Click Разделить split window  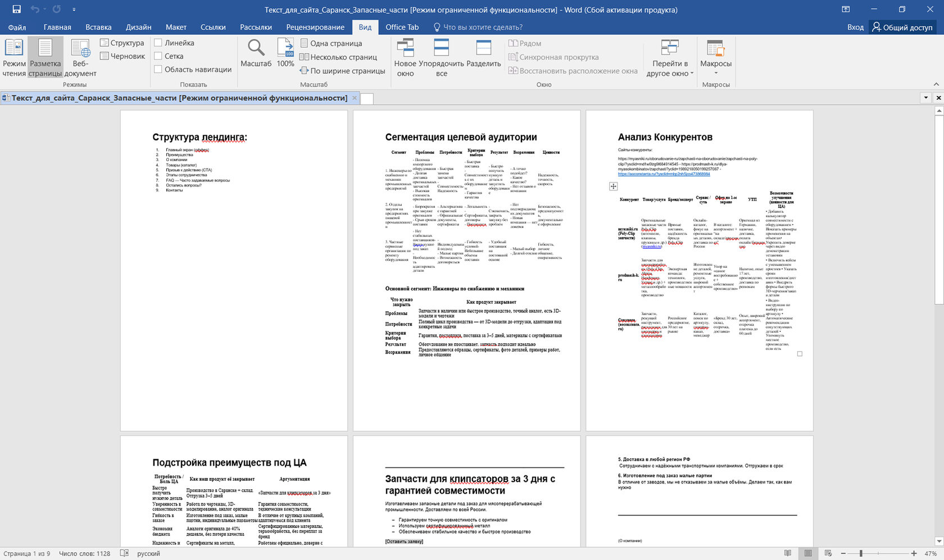click(484, 53)
